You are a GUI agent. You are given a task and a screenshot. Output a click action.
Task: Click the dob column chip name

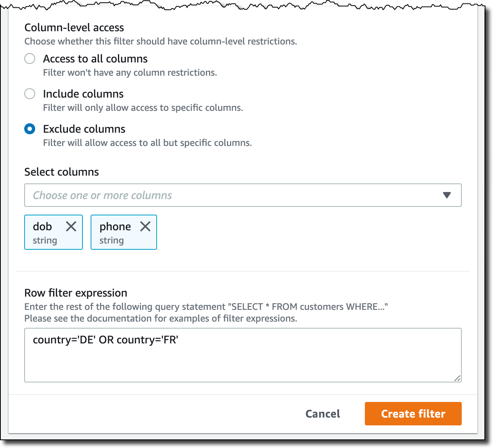43,226
